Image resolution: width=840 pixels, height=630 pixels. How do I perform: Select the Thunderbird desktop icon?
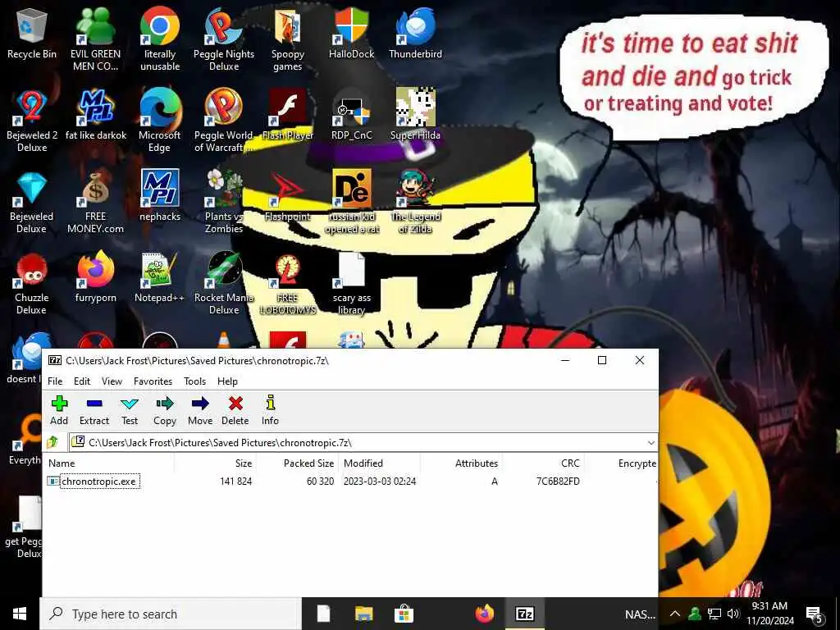(x=415, y=33)
